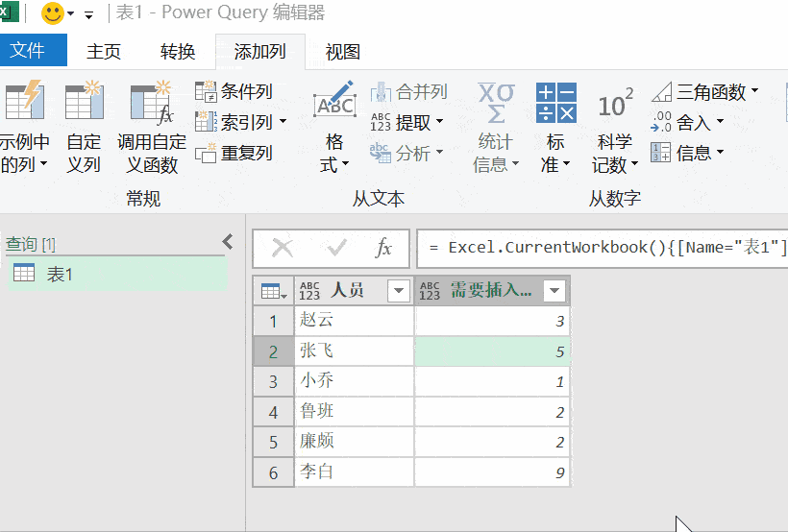Open the quick access toolbar customize arrow
The width and height of the screenshot is (788, 532).
[89, 15]
